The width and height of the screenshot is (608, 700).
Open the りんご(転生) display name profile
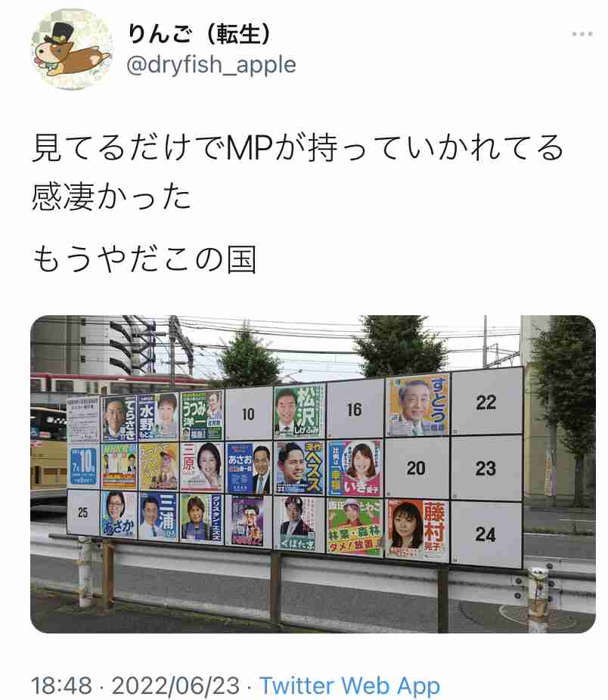point(199,34)
